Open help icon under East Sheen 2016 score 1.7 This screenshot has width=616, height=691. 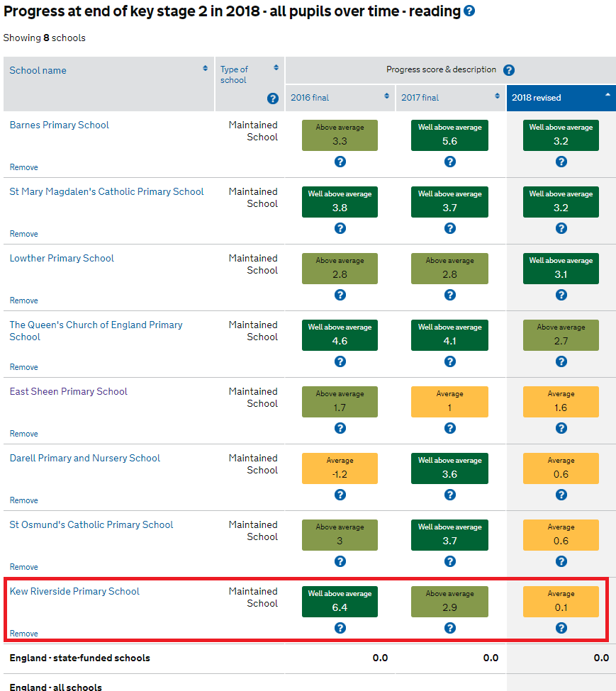(340, 428)
